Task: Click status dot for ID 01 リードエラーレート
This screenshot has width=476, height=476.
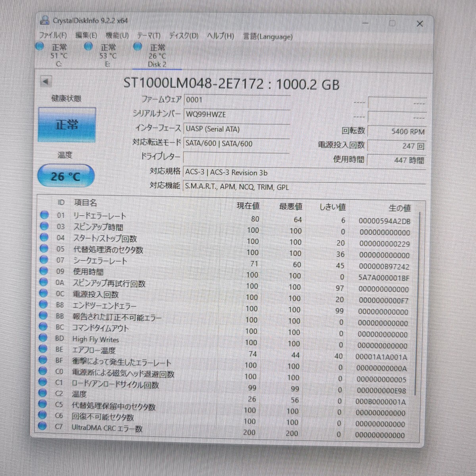Action: click(44, 215)
